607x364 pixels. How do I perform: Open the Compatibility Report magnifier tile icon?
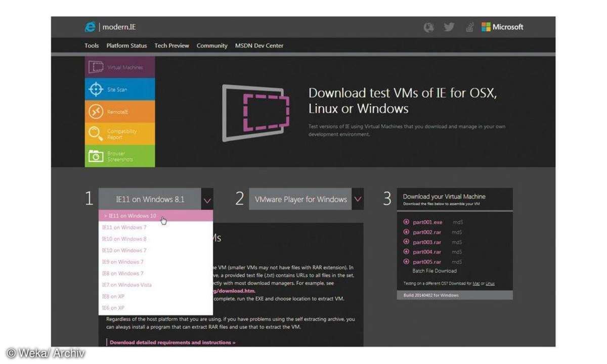(96, 134)
